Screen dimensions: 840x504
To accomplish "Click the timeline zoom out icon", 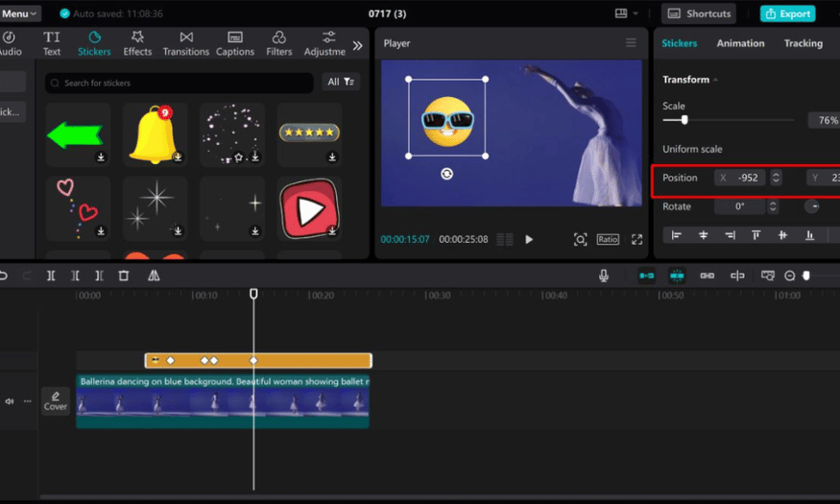I will (x=790, y=276).
